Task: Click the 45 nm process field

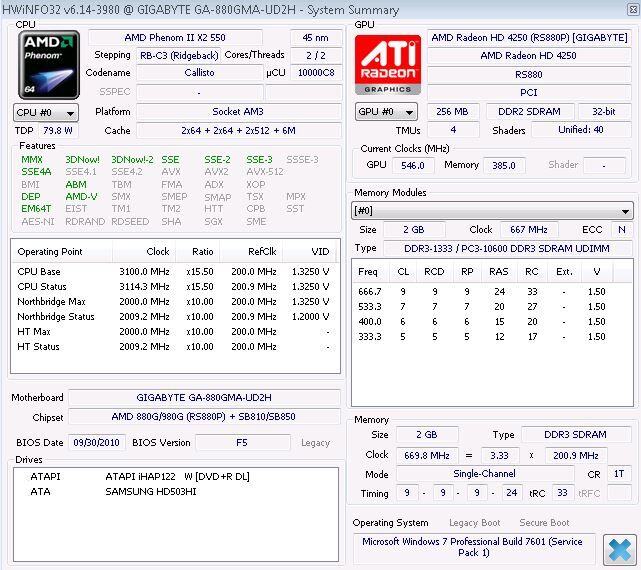Action: coord(316,38)
